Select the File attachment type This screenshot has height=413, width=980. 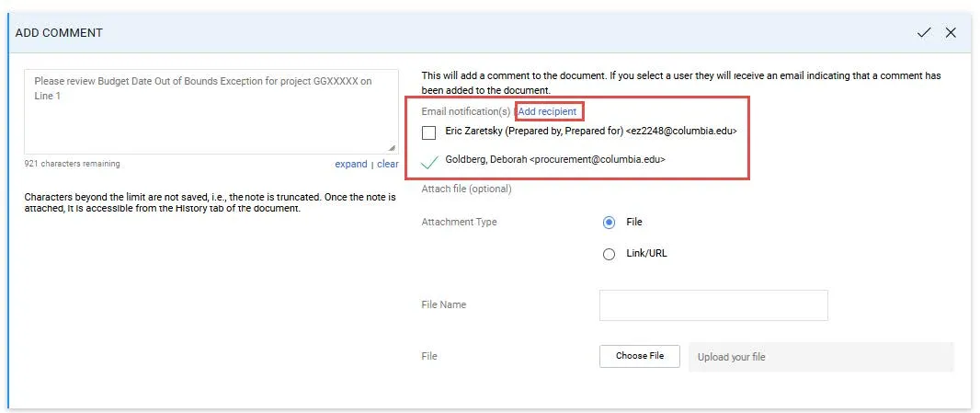(609, 223)
